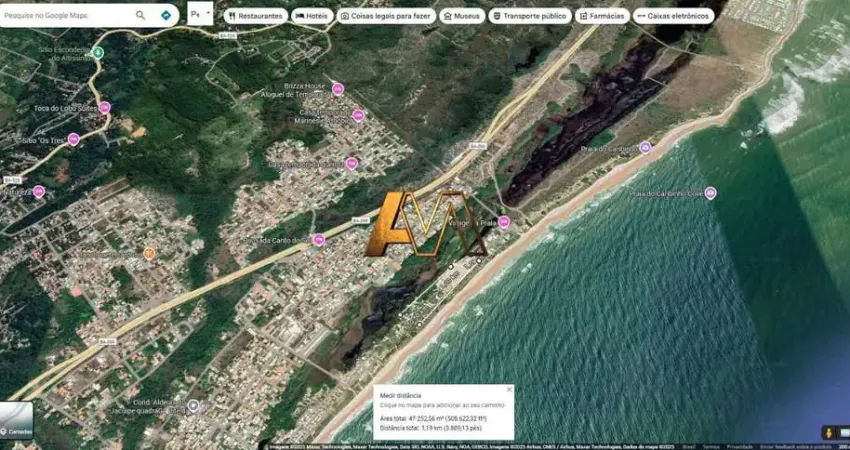This screenshot has width=850, height=450.
Task: Click the green Sítio Escondido marker
Action: pyautogui.click(x=96, y=52)
